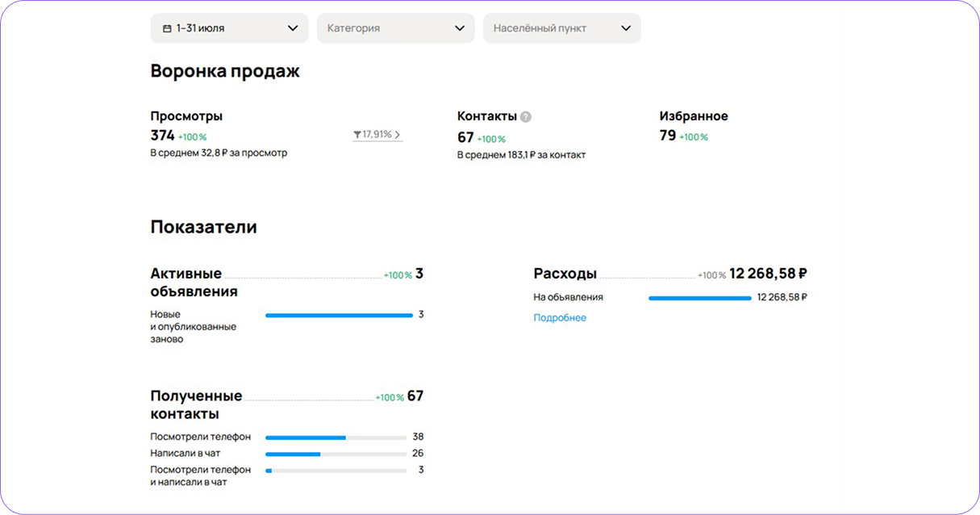Open the Подробнее link under Расходы
This screenshot has height=515, width=980.
pos(560,318)
